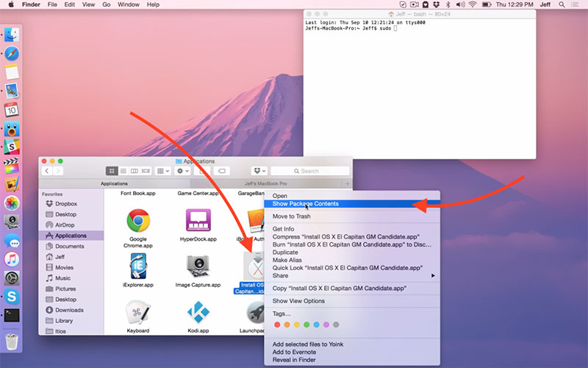Viewport: 588px width, 368px height.
Task: Click the Dropbox menu bar icon
Action: 436,4
